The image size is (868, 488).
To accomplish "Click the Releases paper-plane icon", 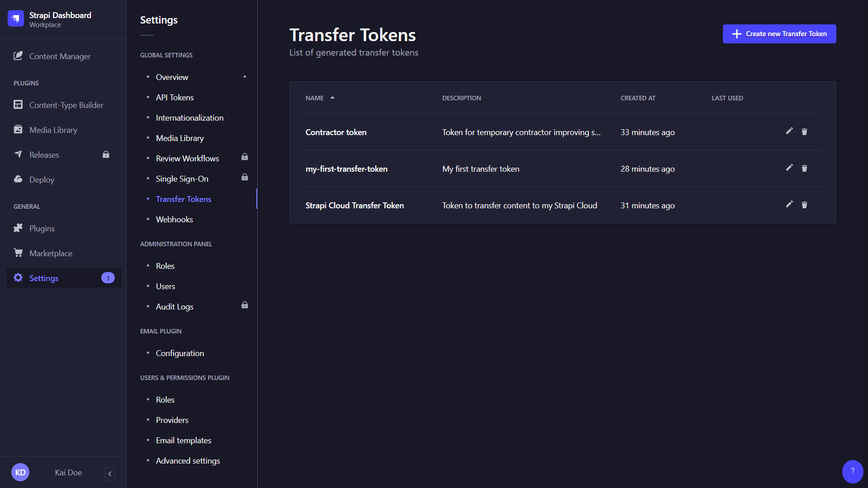I will point(18,155).
